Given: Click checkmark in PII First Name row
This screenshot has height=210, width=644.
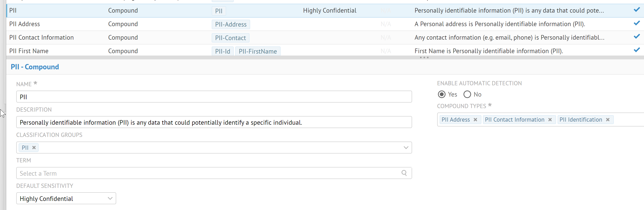Looking at the screenshot, I should tap(636, 50).
